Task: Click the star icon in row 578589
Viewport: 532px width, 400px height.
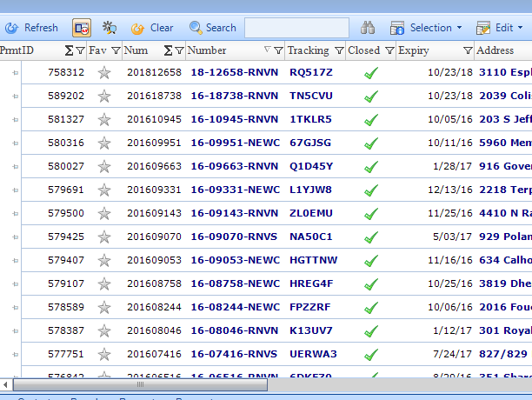Action: pos(104,307)
